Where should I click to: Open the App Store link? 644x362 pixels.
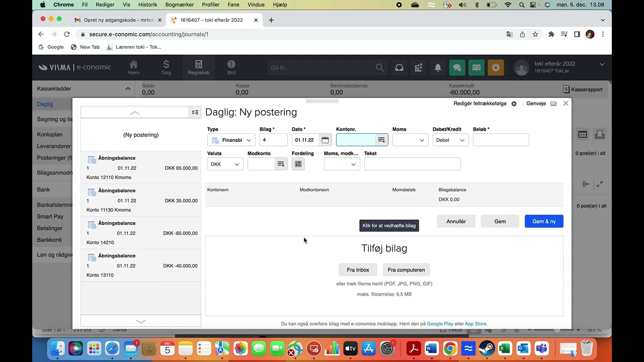tap(475, 324)
